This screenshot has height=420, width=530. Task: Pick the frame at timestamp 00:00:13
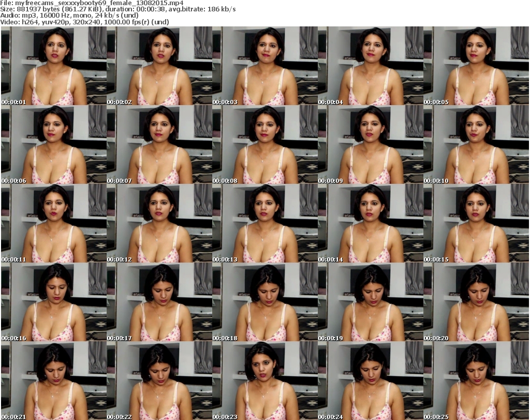[x=265, y=224]
